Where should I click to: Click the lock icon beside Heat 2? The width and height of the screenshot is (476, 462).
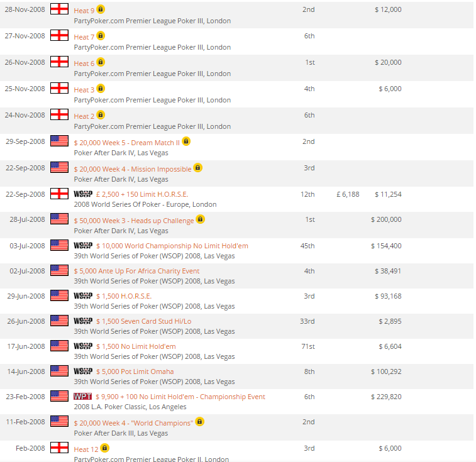point(101,115)
